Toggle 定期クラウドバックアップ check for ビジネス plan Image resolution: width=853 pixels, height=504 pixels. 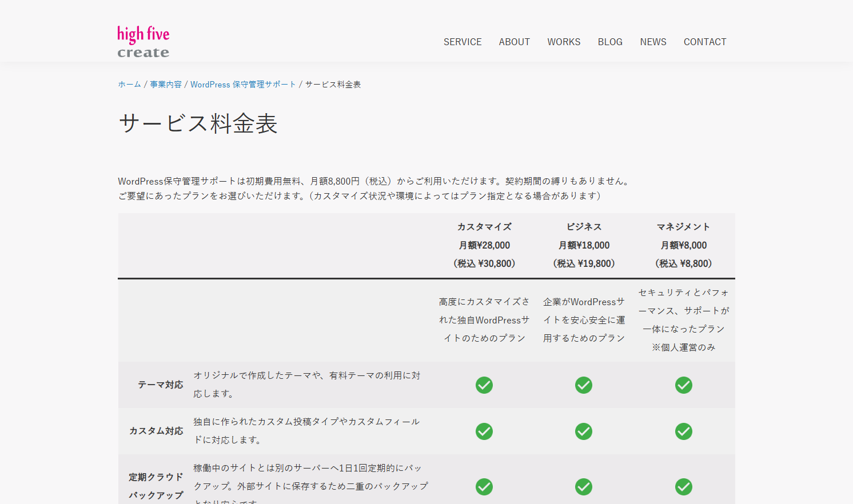point(584,487)
